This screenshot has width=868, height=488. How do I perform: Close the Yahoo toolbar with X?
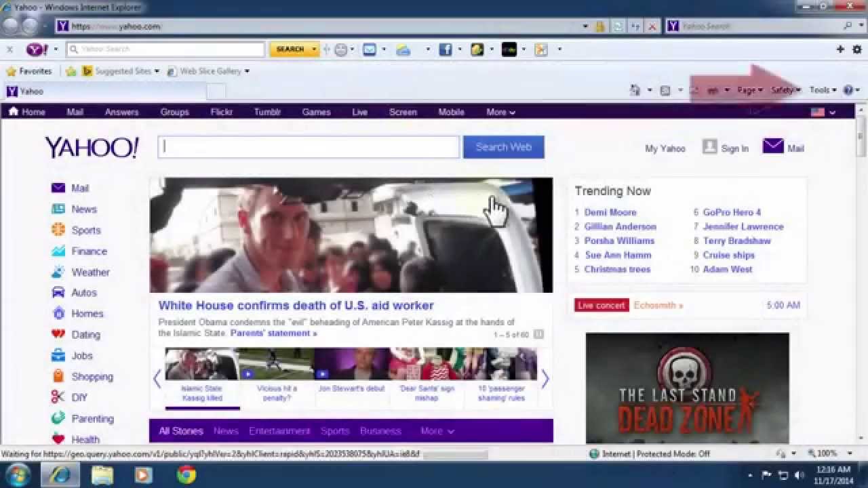point(9,49)
